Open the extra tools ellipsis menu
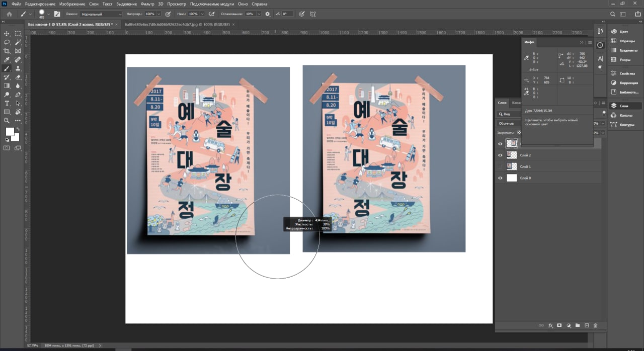The image size is (644, 351). [x=18, y=121]
